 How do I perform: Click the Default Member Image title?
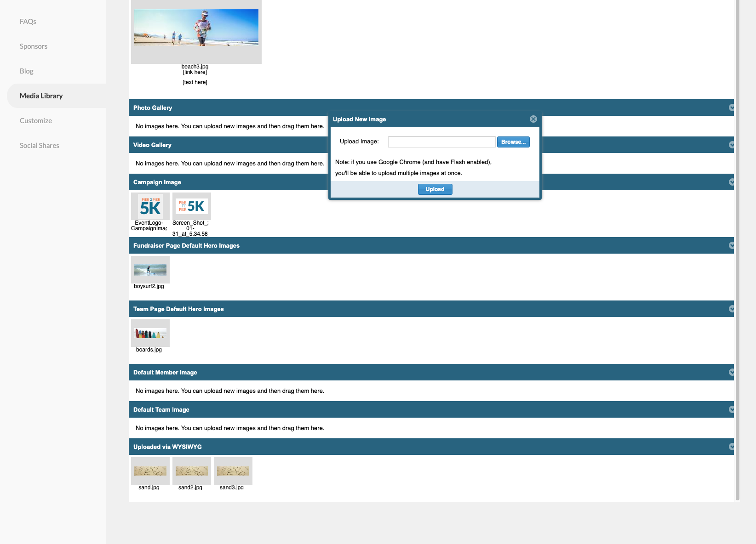pos(165,372)
